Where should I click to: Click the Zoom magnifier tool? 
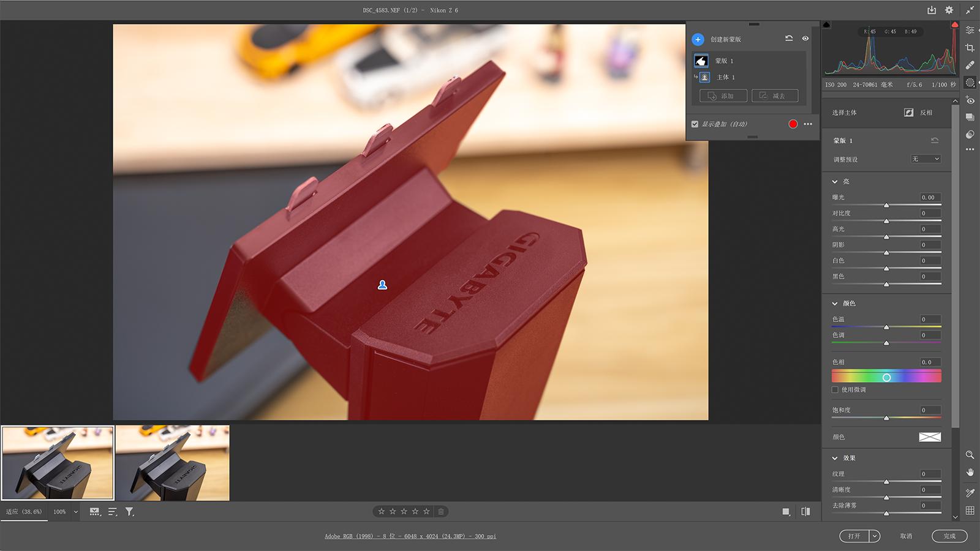tap(970, 455)
